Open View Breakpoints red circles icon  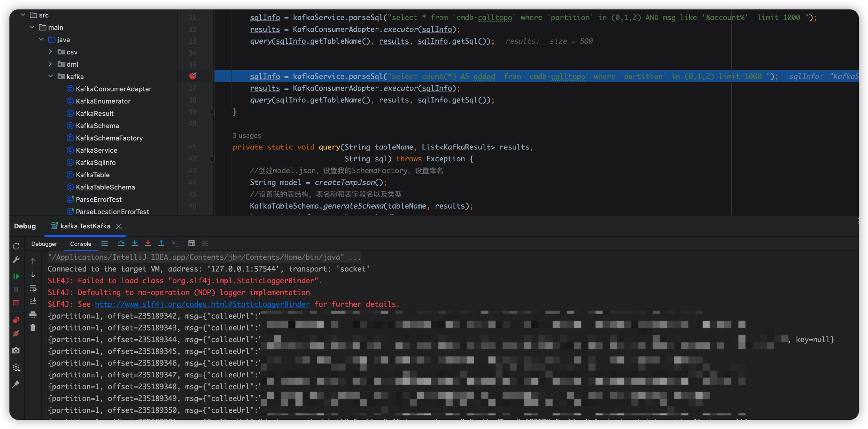click(16, 320)
